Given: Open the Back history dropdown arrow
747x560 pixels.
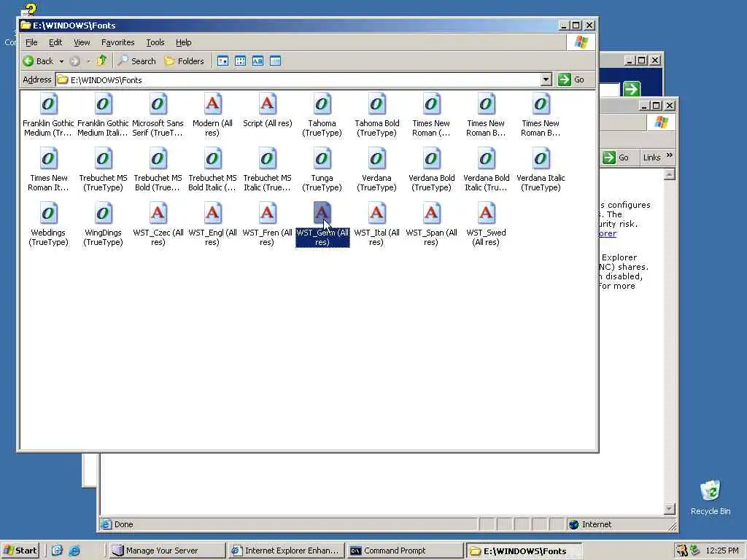Looking at the screenshot, I should pyautogui.click(x=61, y=61).
